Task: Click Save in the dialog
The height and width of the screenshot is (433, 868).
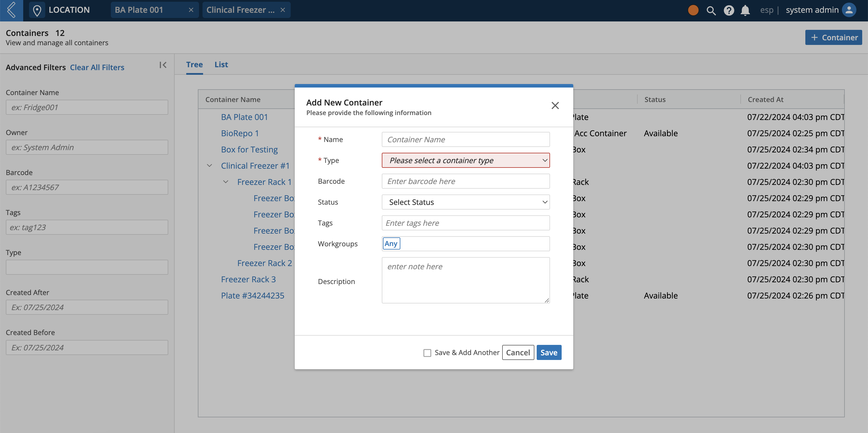Action: 549,352
